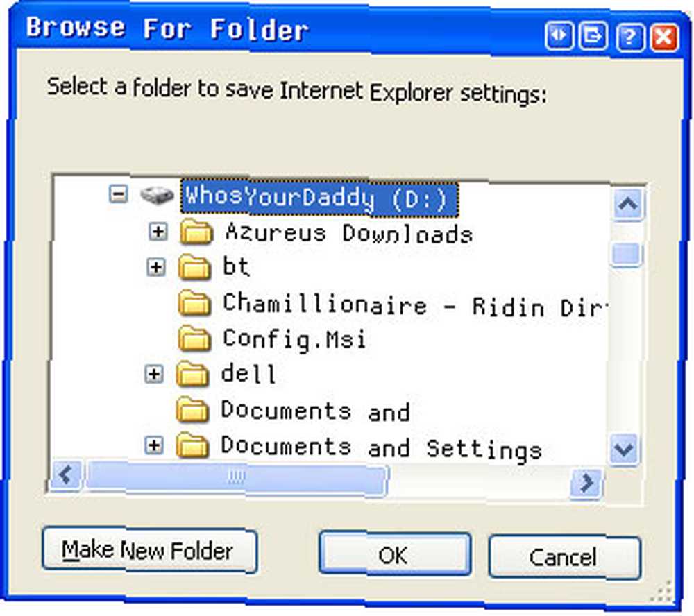The height and width of the screenshot is (616, 694).
Task: Click the title bar window-with-arrow button
Action: pyautogui.click(x=593, y=35)
